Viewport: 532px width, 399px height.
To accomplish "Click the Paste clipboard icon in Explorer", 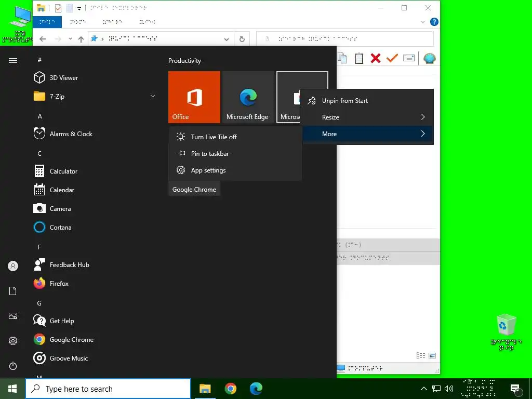I will pyautogui.click(x=358, y=58).
